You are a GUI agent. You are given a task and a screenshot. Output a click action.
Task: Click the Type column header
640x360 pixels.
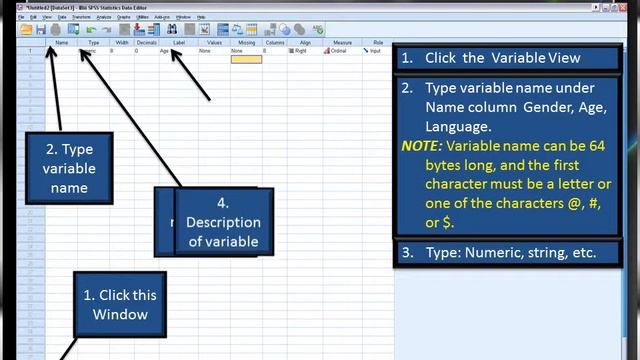coord(93,42)
